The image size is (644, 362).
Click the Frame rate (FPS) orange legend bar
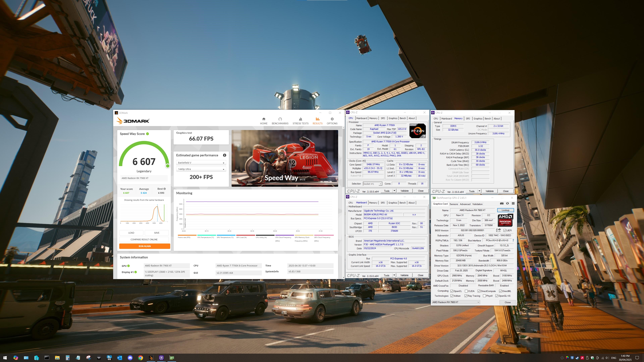[187, 235]
